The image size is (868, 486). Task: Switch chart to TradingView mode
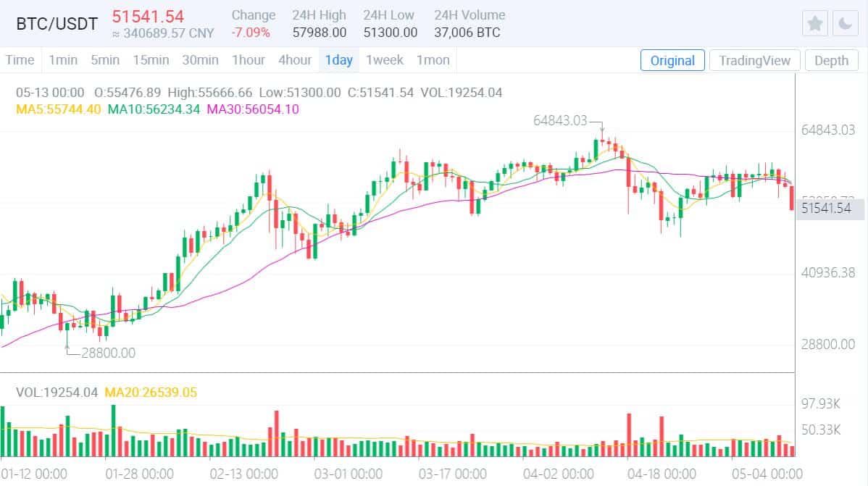tap(754, 60)
